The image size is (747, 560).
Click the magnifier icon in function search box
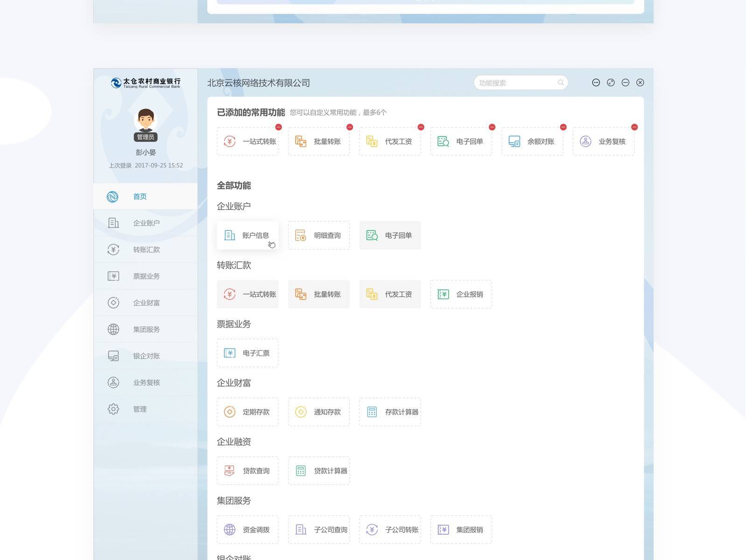coord(561,83)
